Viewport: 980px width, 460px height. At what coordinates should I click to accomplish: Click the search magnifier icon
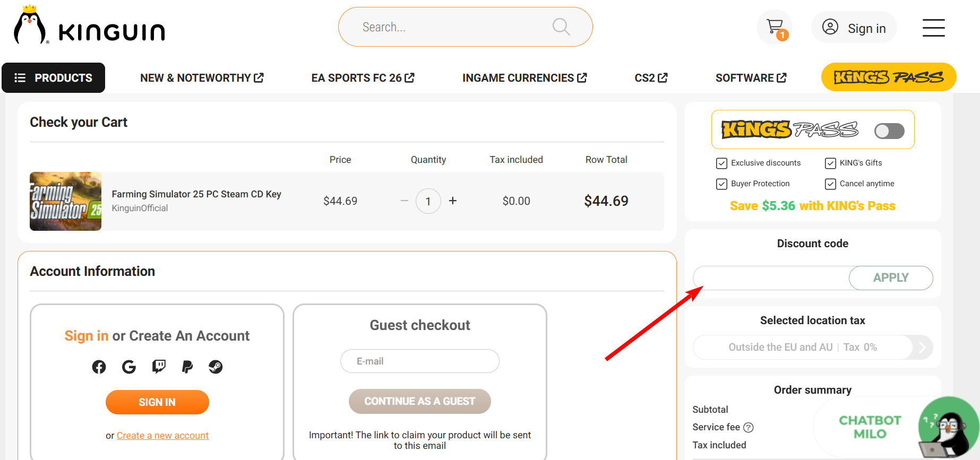pos(561,27)
